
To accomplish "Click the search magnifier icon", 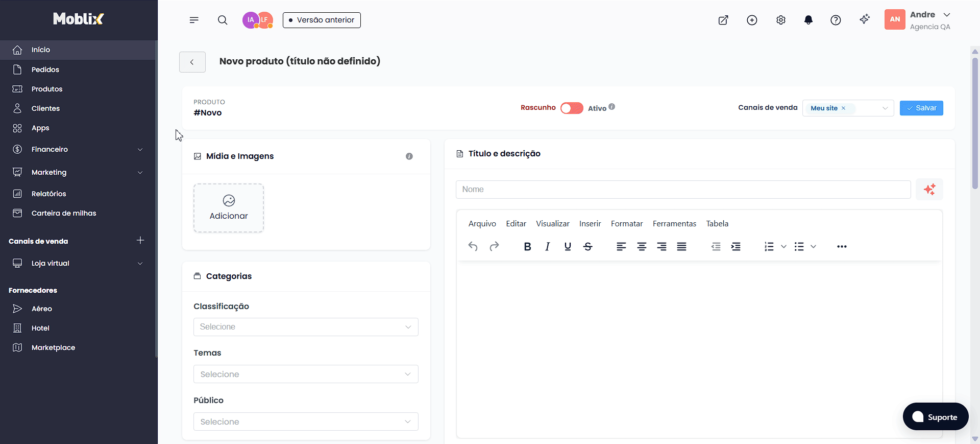I will coord(223,20).
